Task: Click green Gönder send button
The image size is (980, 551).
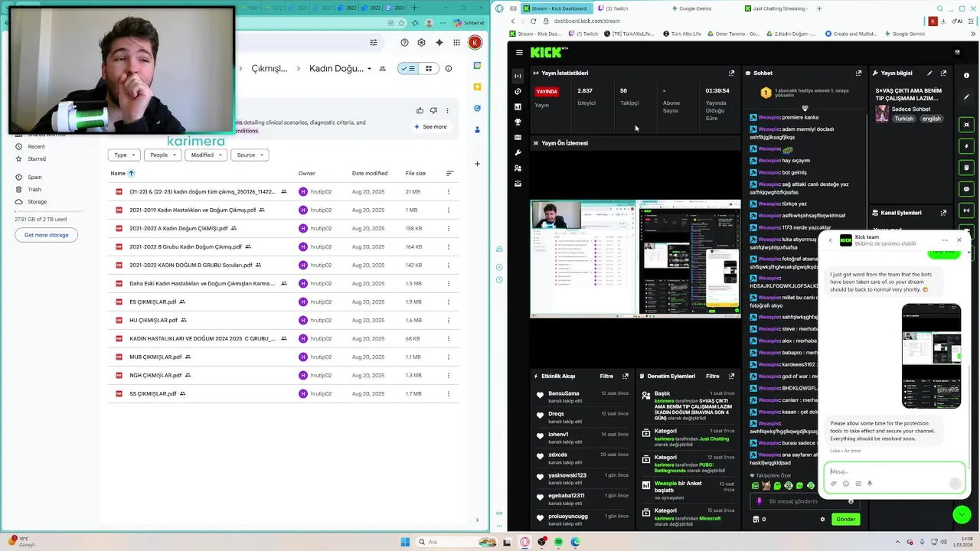Action: coord(845,519)
